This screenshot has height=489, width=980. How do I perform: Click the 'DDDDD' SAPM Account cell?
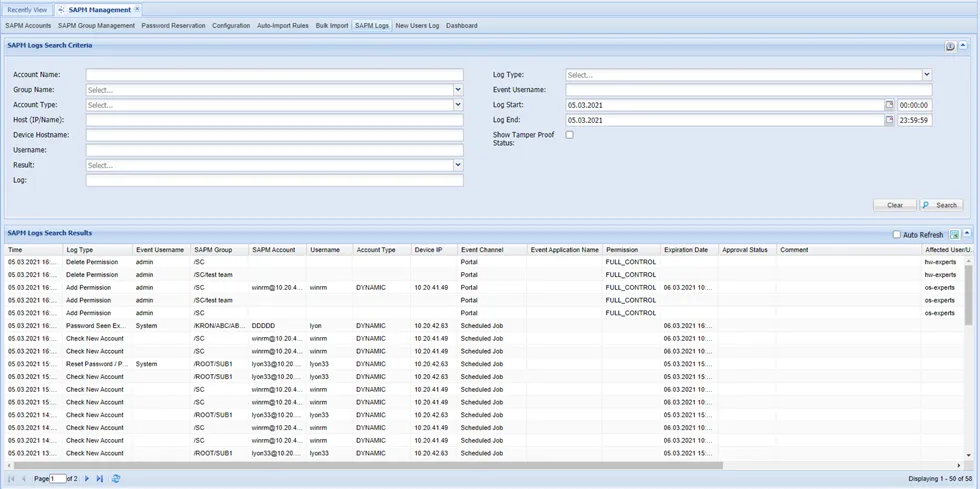click(x=278, y=326)
